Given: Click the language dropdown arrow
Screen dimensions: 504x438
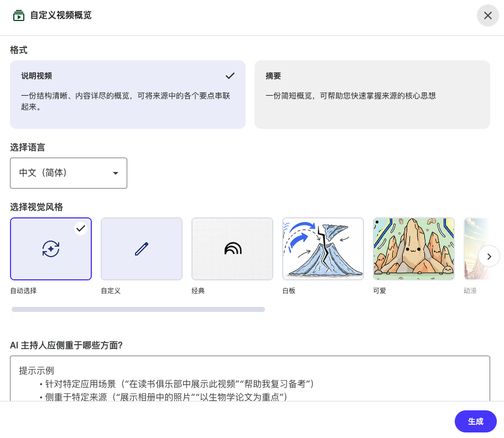Looking at the screenshot, I should tap(116, 173).
